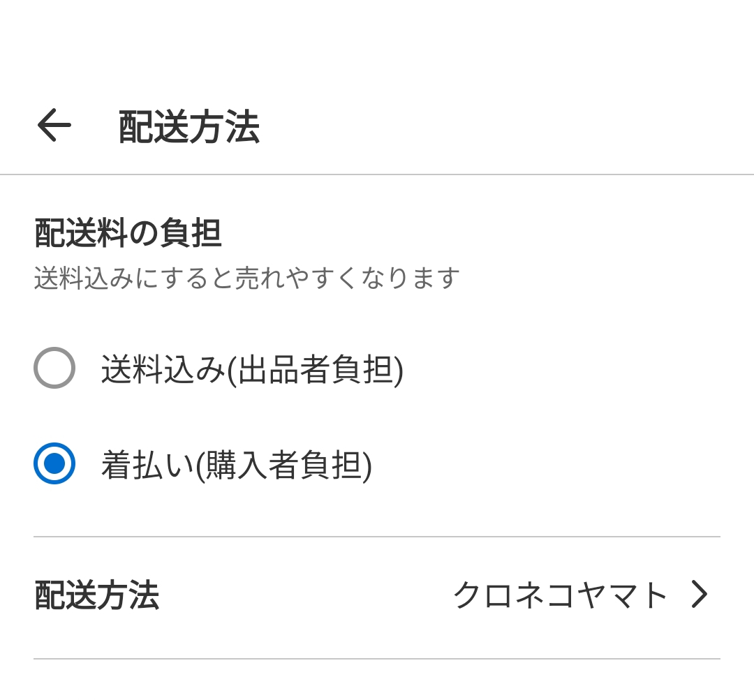
Task: Click the 着払い(購入者負担) option label
Action: click(x=236, y=465)
